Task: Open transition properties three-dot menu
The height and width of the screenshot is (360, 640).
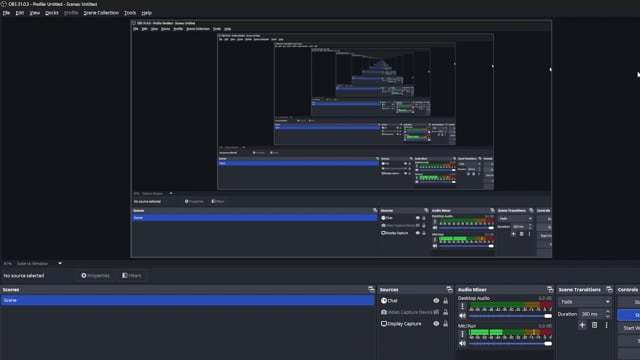Action: 607,325
